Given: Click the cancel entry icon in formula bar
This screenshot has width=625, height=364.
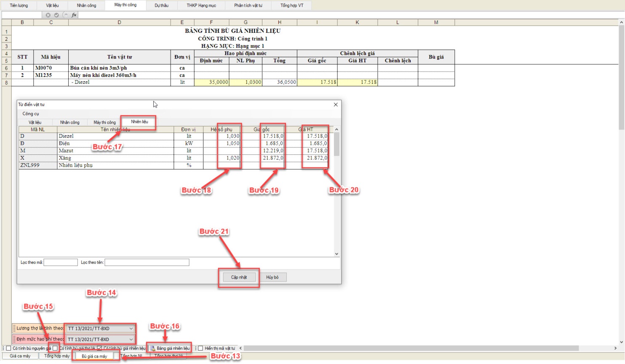Looking at the screenshot, I should point(48,15).
